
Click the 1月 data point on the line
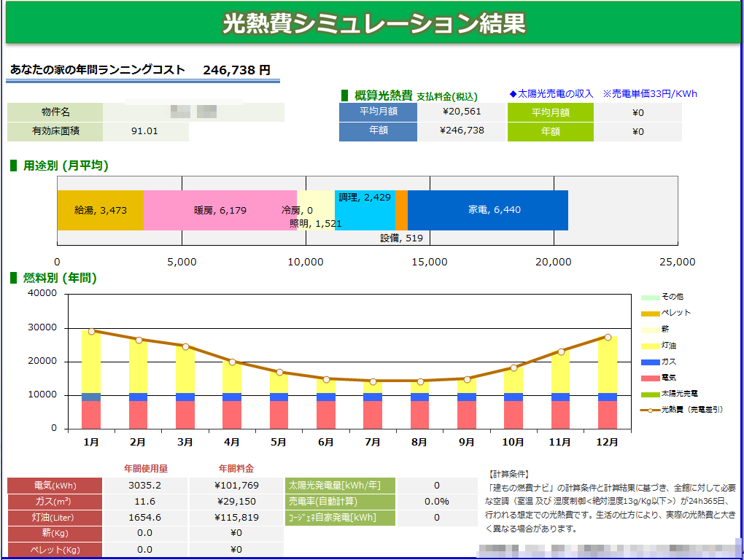[91, 331]
